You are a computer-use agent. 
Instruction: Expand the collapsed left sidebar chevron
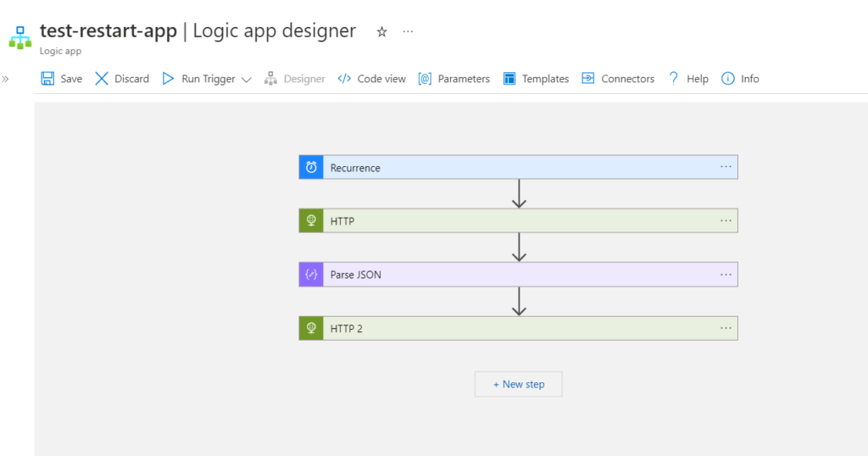click(x=6, y=79)
